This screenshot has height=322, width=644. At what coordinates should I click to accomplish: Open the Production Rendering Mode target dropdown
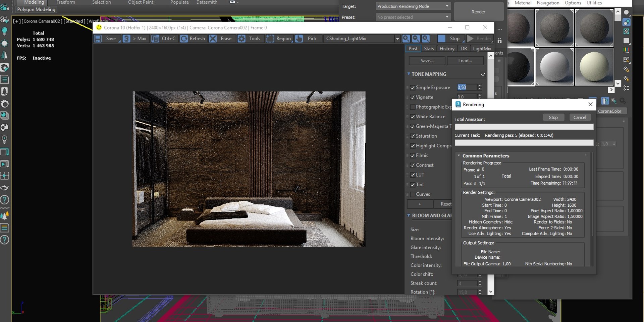(413, 6)
